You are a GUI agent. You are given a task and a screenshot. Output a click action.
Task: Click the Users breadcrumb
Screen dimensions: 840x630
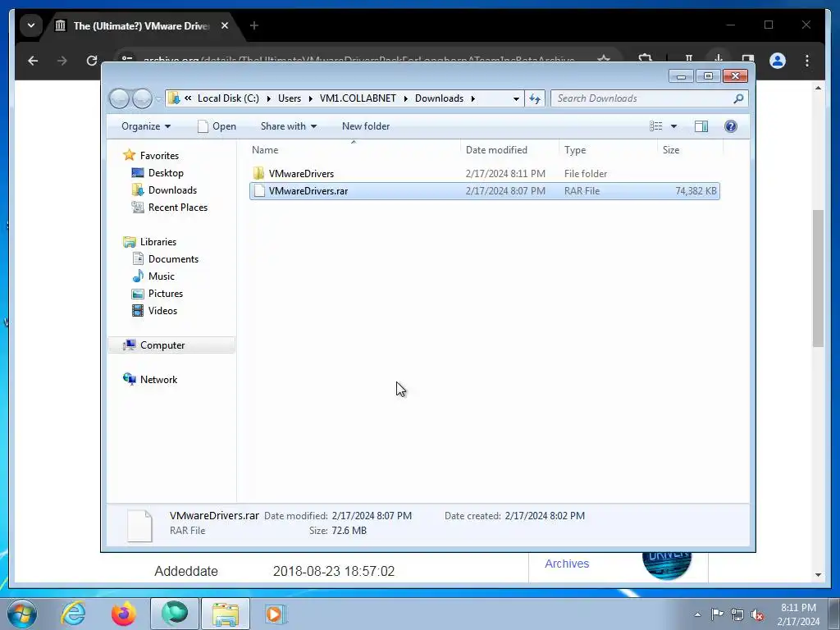coord(290,98)
